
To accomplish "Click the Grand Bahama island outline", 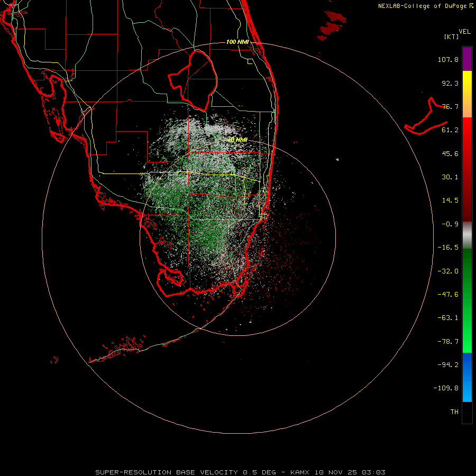I will 426,117.
